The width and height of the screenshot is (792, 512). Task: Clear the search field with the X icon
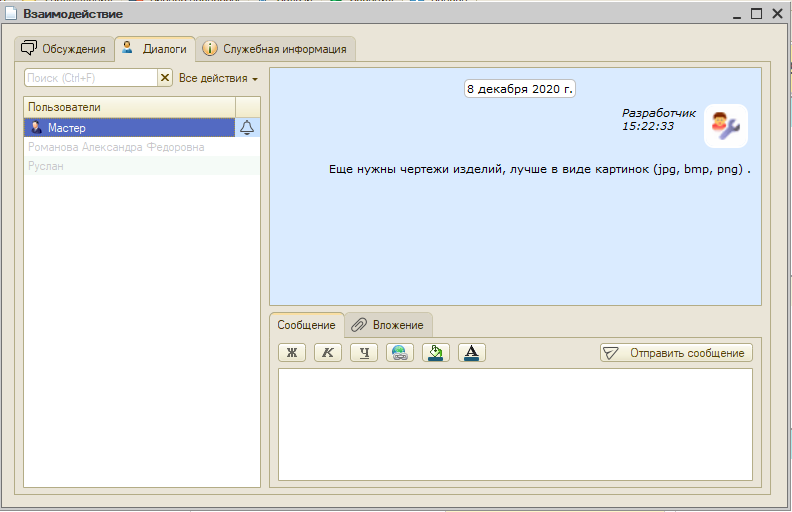pyautogui.click(x=165, y=78)
